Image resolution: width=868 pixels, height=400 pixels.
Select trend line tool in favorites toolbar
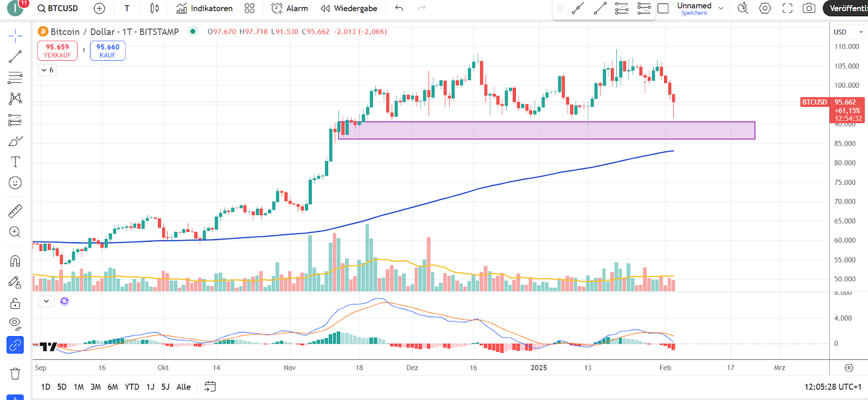pyautogui.click(x=578, y=8)
